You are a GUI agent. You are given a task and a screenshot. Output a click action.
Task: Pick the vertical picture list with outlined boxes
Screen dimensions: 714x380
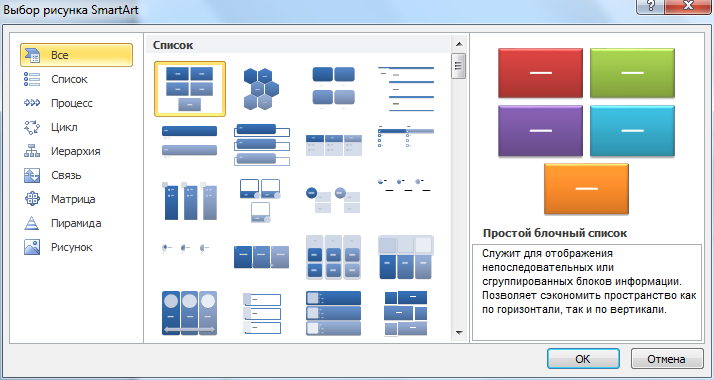tap(262, 314)
